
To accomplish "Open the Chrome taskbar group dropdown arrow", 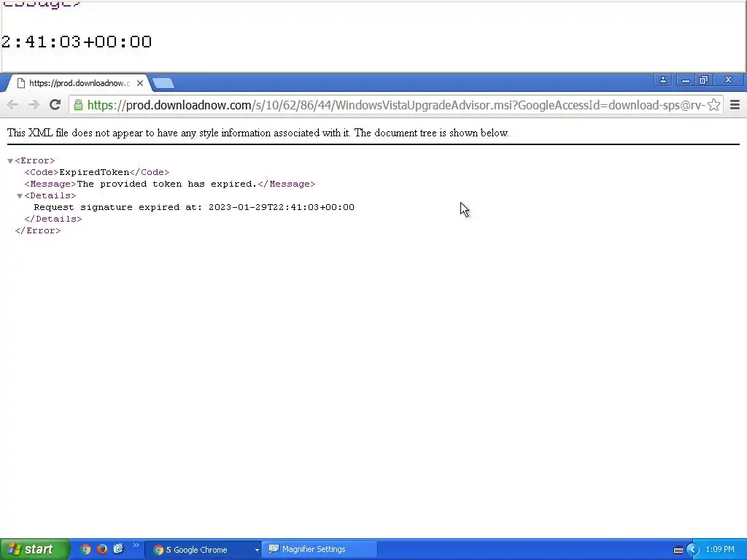I will click(x=257, y=550).
